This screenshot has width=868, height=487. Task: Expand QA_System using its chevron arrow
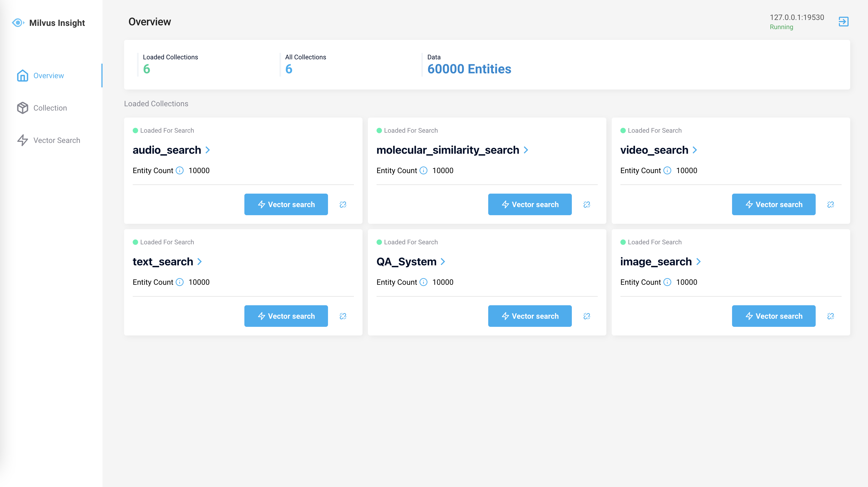[x=443, y=261]
